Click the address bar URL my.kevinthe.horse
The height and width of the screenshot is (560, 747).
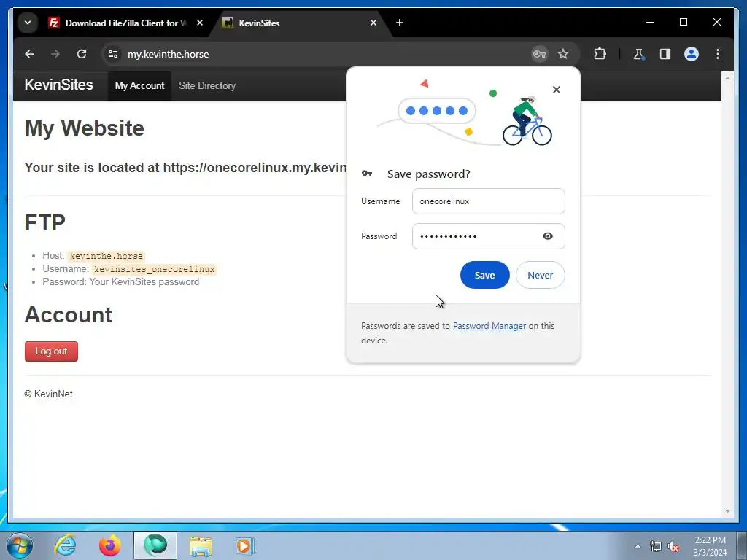click(x=169, y=54)
